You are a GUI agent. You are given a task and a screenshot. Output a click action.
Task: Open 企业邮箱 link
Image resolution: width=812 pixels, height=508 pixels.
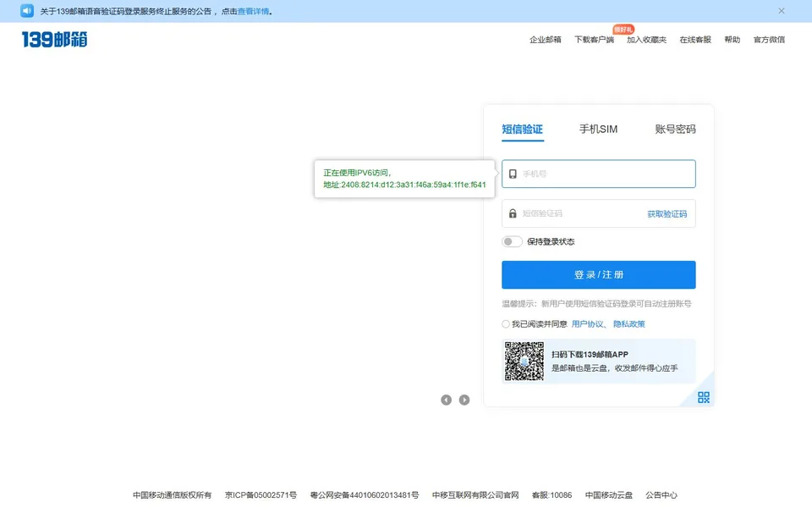pos(546,40)
